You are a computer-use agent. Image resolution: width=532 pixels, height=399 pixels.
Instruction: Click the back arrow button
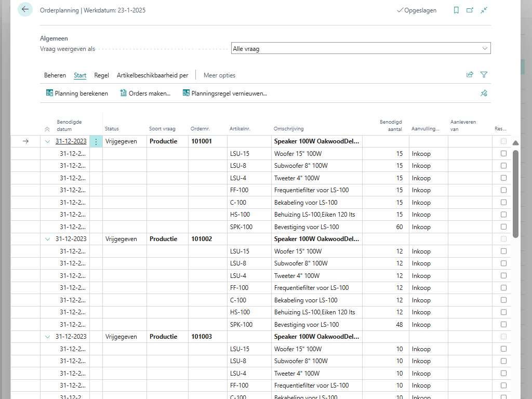(25, 9)
